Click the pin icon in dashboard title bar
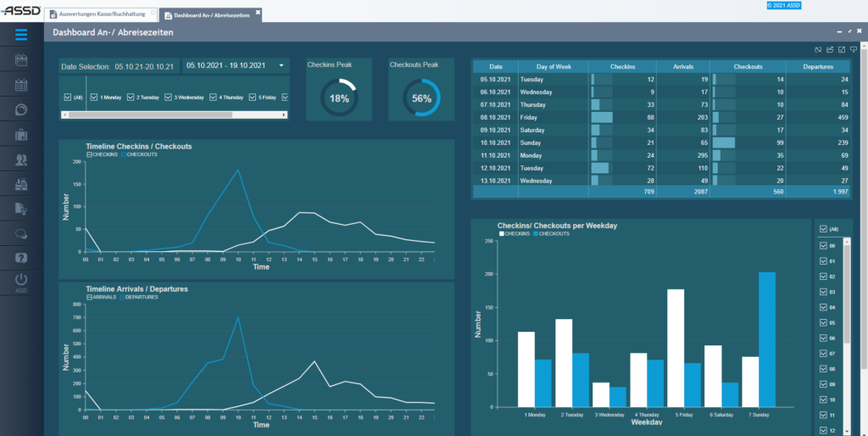The height and width of the screenshot is (436, 868). (849, 31)
